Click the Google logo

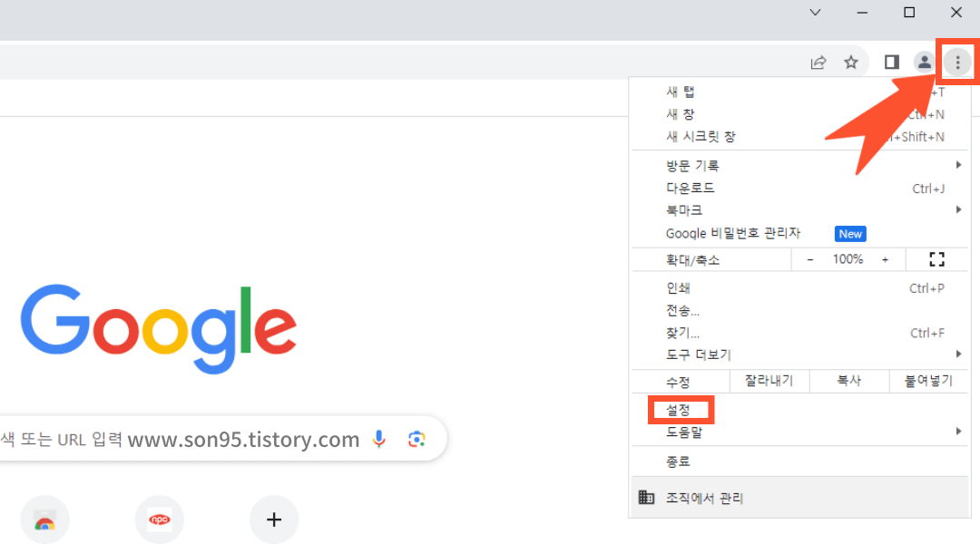point(159,328)
